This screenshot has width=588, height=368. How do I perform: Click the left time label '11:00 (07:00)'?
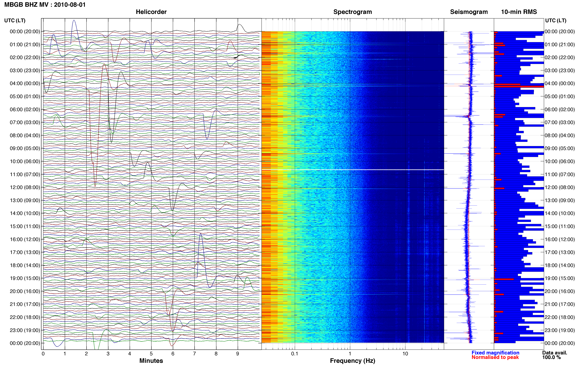pyautogui.click(x=25, y=174)
